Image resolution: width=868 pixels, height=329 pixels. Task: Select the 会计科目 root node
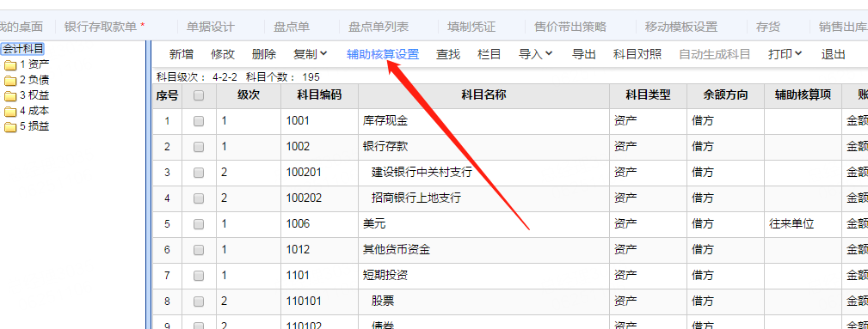[x=22, y=49]
